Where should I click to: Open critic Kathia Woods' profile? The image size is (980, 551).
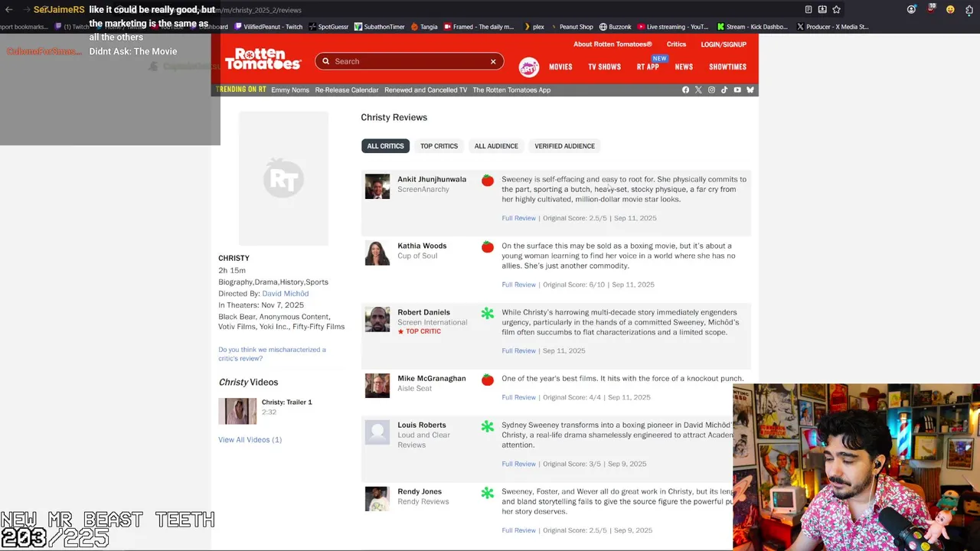422,246
